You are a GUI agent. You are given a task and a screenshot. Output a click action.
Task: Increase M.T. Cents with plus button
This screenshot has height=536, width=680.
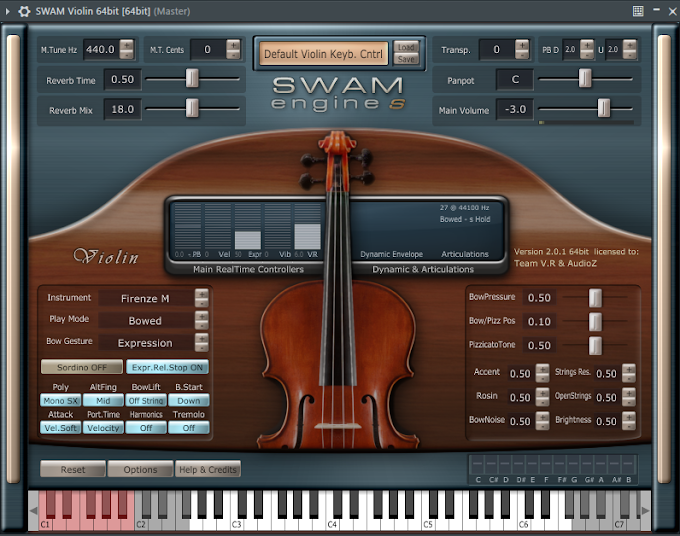click(233, 45)
